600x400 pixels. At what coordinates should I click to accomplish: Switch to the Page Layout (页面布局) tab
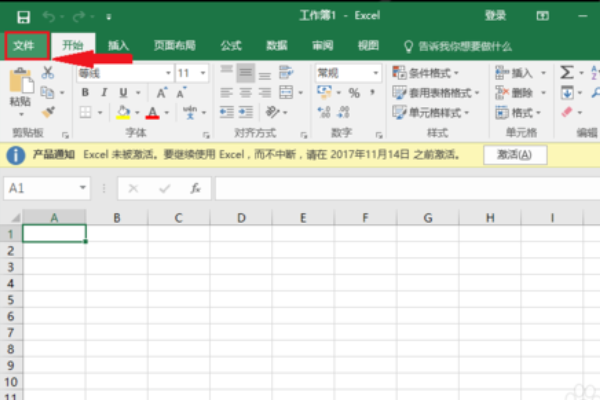click(x=174, y=46)
